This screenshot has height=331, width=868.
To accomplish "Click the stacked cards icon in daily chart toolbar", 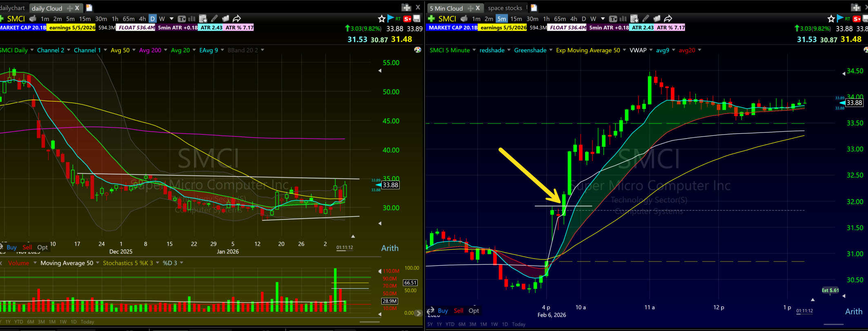I will (x=225, y=18).
